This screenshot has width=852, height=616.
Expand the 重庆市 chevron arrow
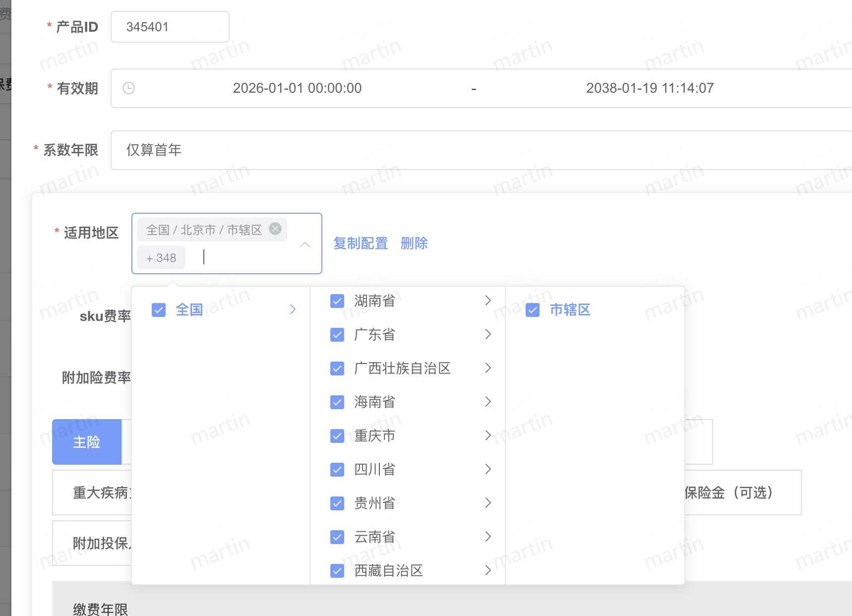pyautogui.click(x=488, y=435)
